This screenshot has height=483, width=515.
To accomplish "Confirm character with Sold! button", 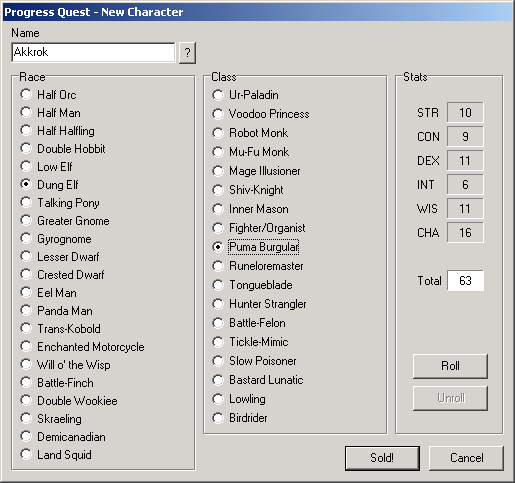I will [x=382, y=458].
